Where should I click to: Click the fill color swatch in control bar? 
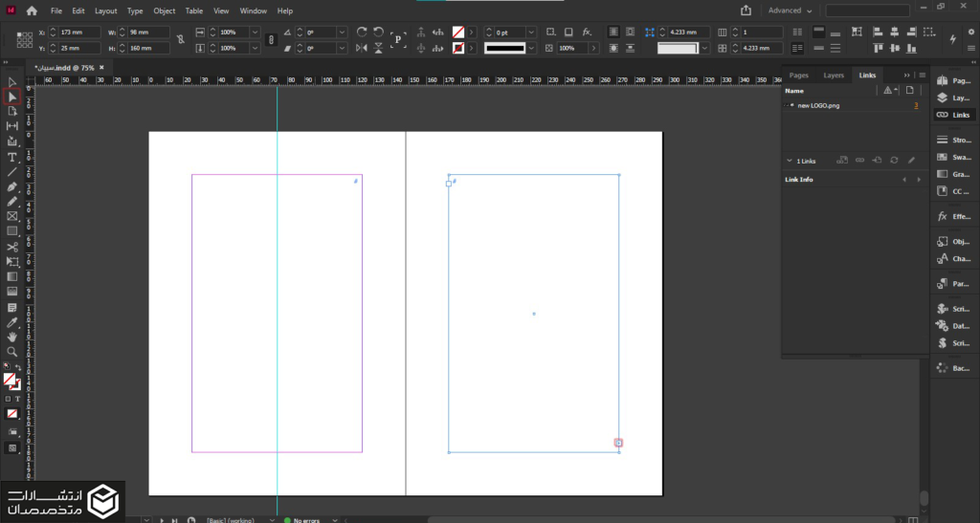tap(458, 32)
